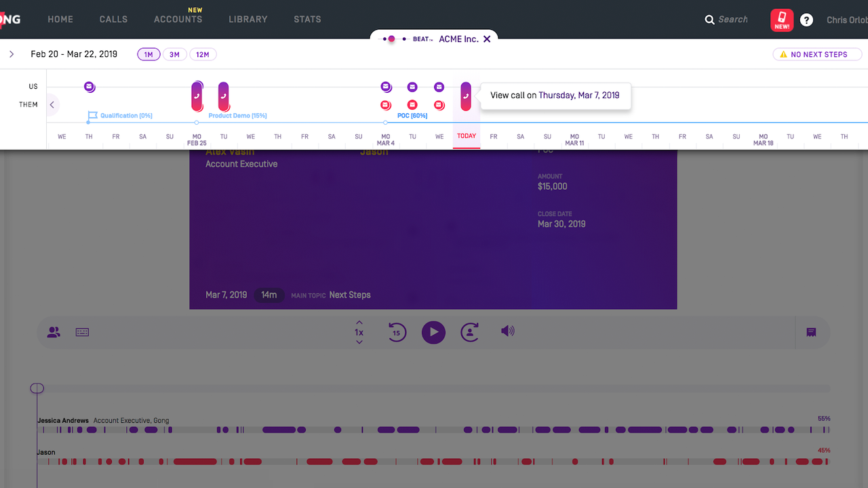Open the Calls tab
868x488 pixels.
coord(113,19)
